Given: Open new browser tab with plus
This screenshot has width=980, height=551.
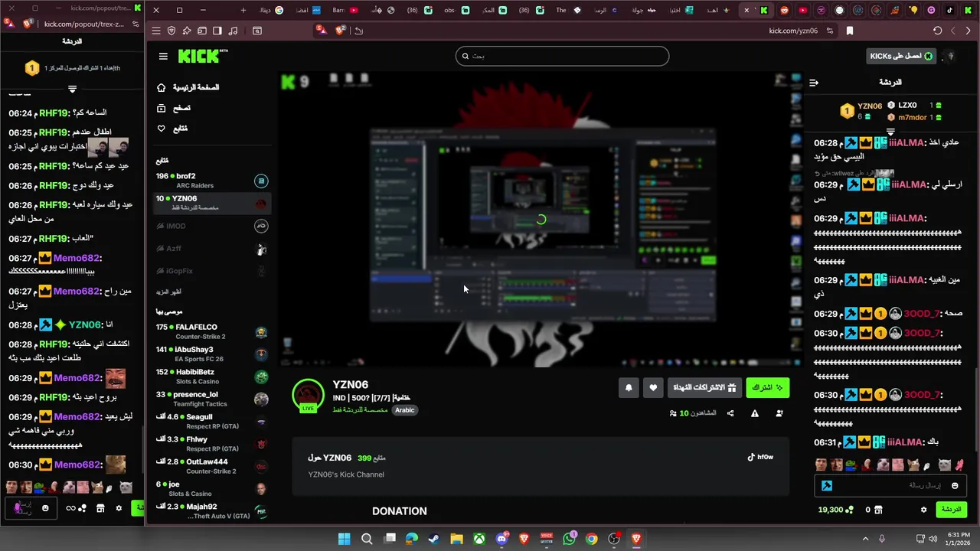Looking at the screenshot, I should point(243,10).
